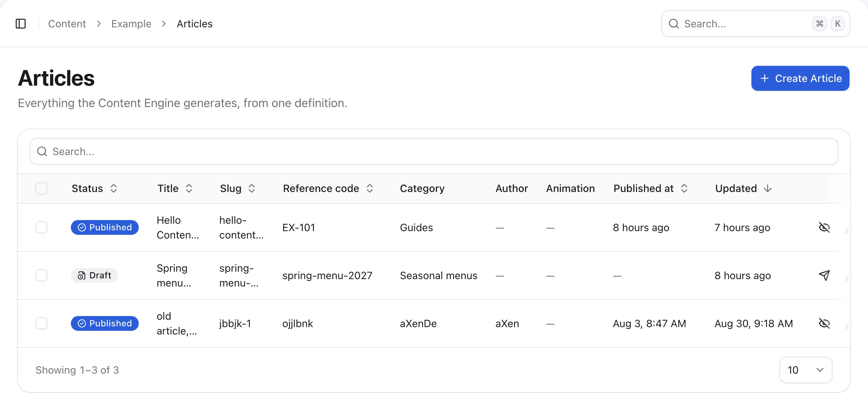
Task: Sort by Slug column arrows
Action: click(x=252, y=188)
